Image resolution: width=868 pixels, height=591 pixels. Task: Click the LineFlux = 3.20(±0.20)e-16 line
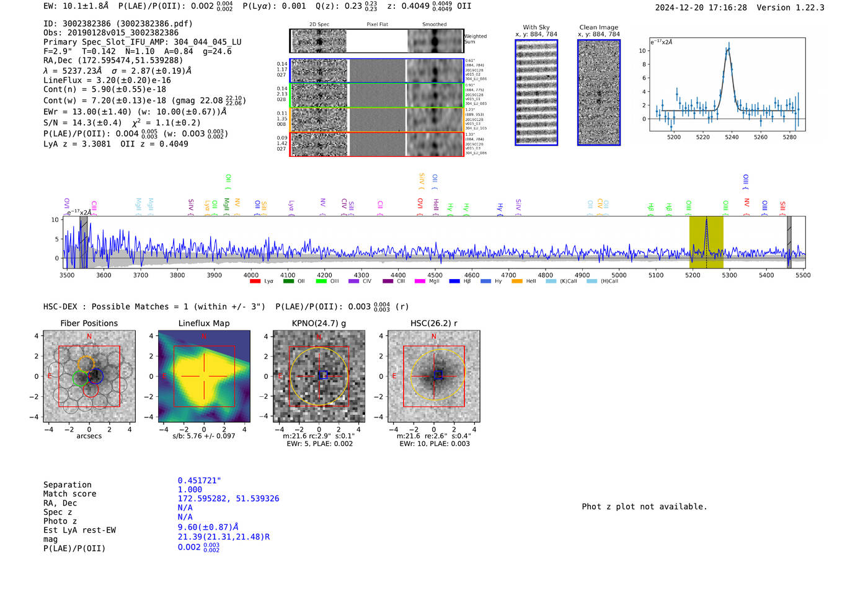tap(107, 80)
